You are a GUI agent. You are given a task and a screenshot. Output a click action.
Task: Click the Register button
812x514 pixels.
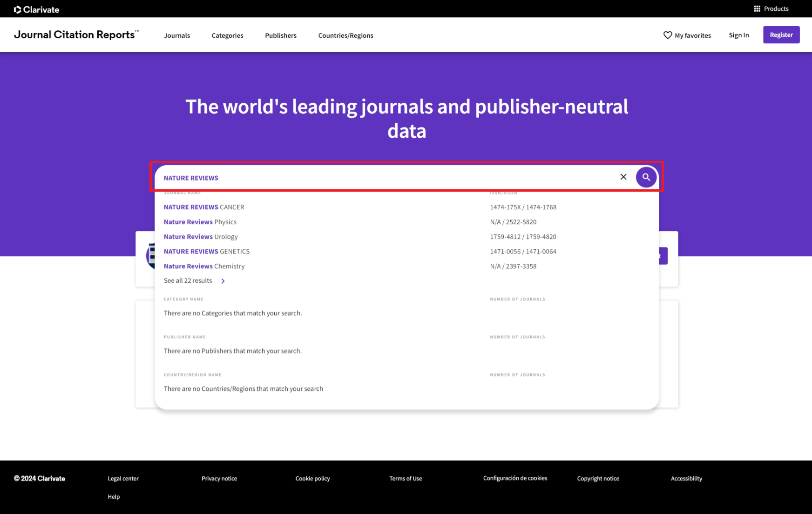point(781,35)
